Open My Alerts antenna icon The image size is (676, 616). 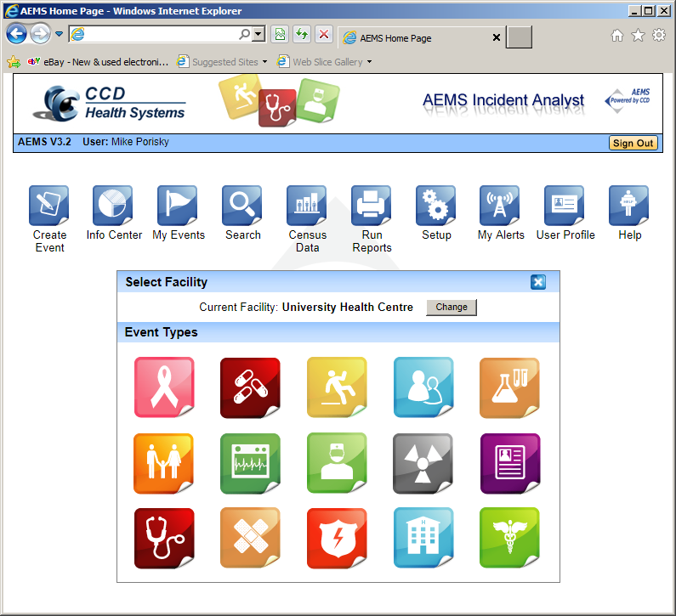point(500,206)
